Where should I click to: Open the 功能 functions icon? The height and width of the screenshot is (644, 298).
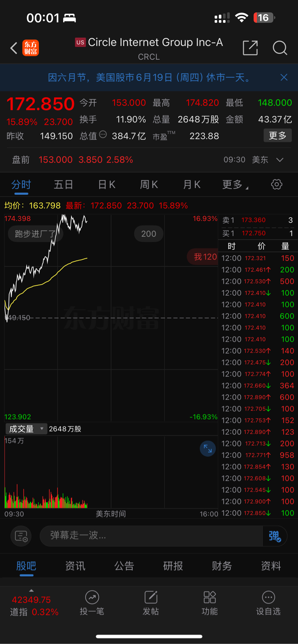210,603
